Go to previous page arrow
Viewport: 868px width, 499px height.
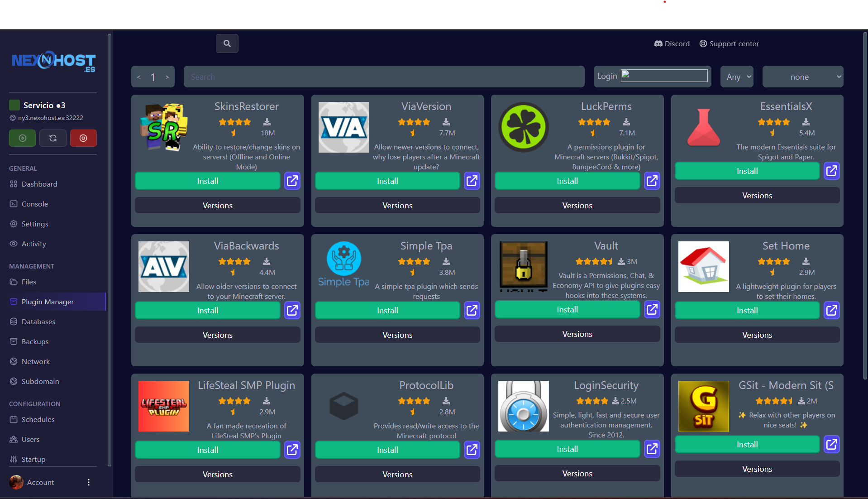(x=138, y=77)
